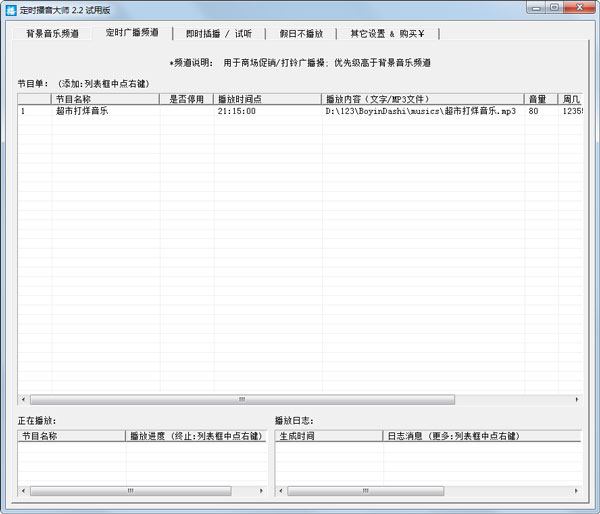The image size is (600, 514).
Task: Click the 播放进度 column header under 正在播放
Action: tap(195, 436)
